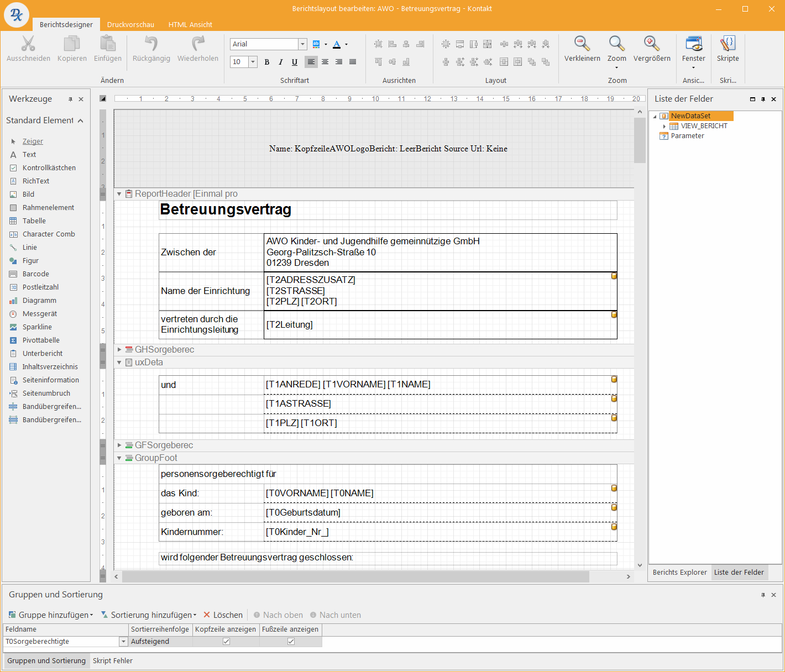Toggle italic formatting
The height and width of the screenshot is (672, 785).
(x=281, y=62)
